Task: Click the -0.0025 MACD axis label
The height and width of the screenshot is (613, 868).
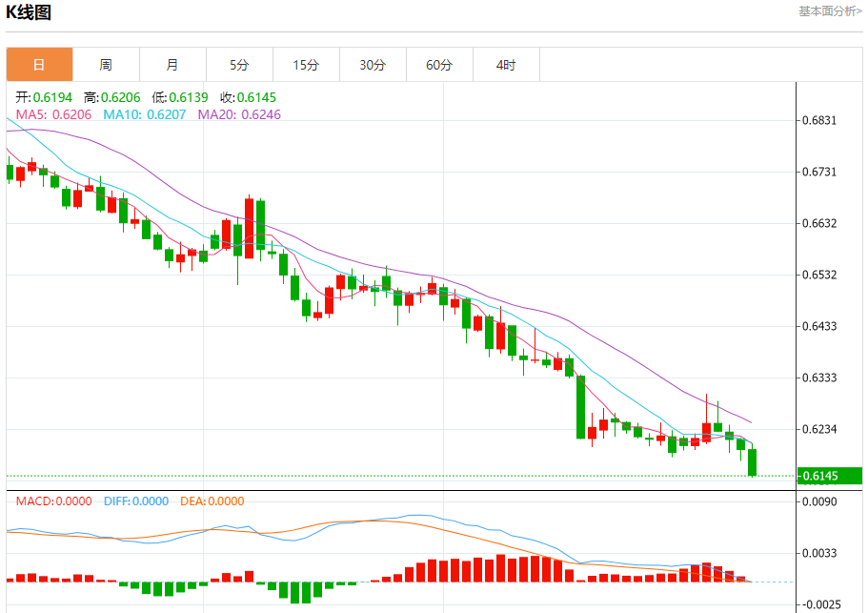Action: coord(821,604)
